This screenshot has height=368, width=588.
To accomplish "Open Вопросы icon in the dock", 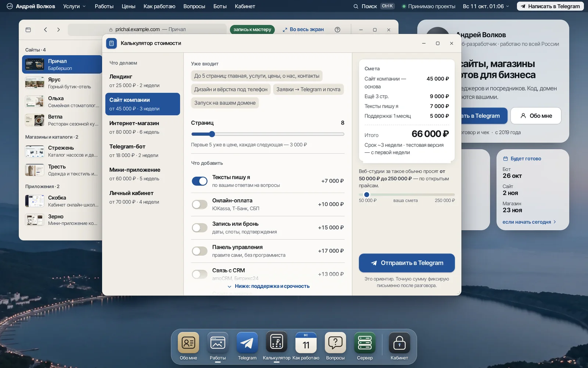I will [335, 343].
